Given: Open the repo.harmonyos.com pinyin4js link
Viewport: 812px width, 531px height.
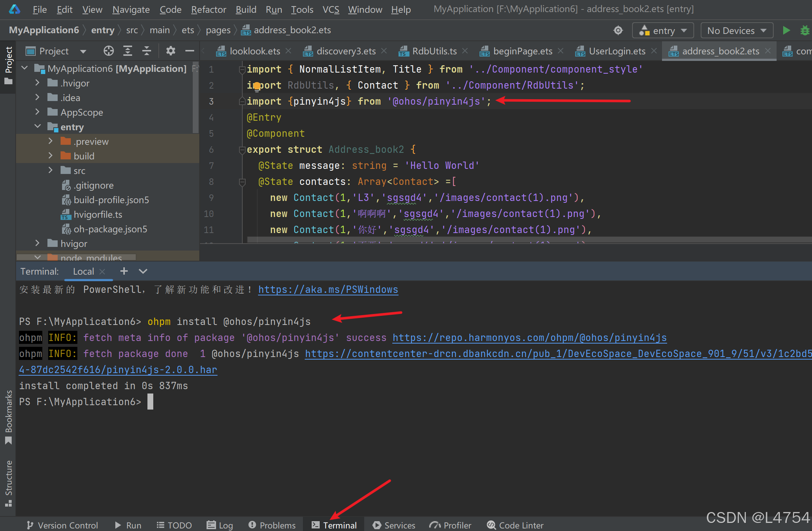Looking at the screenshot, I should pos(530,338).
